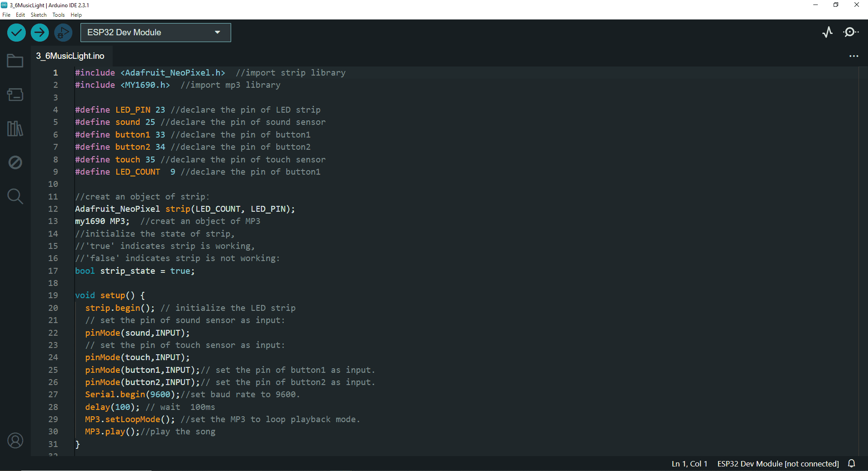Click the MY1690.h include line
This screenshot has height=471, width=868.
(x=178, y=85)
